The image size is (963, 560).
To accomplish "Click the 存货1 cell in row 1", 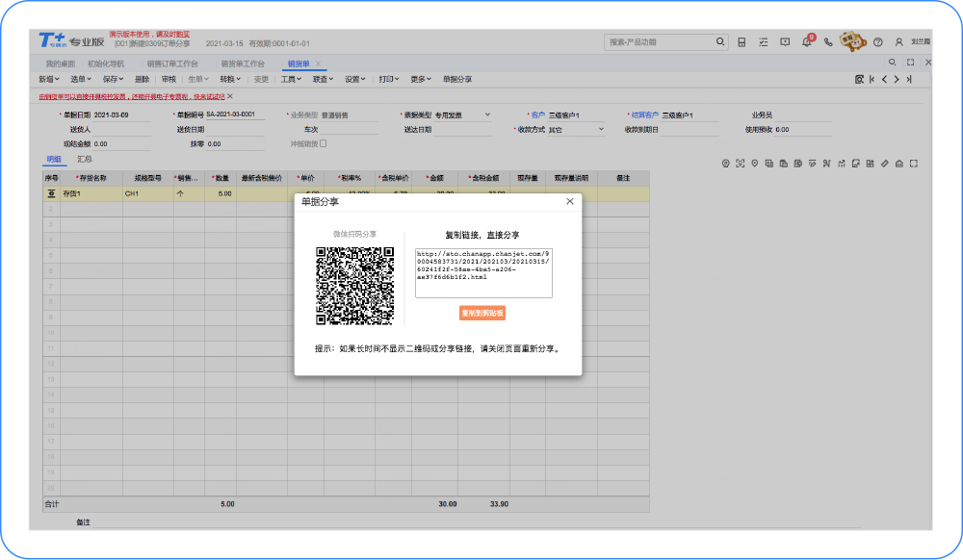I will point(91,193).
